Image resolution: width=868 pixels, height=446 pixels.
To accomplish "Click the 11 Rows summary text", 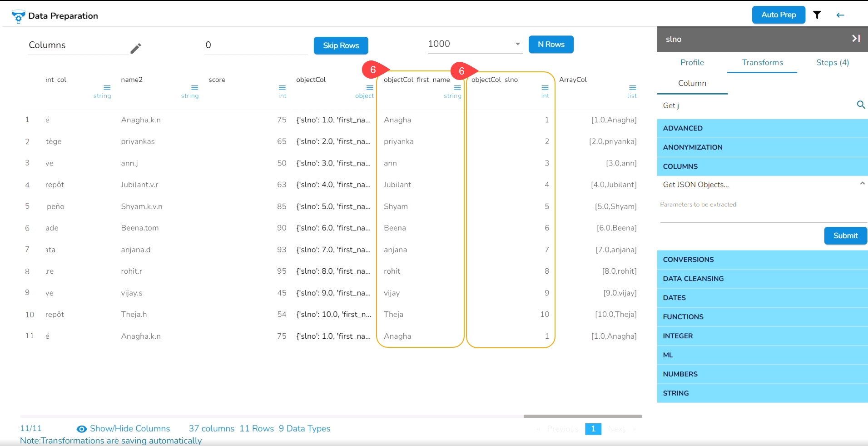I will point(257,429).
